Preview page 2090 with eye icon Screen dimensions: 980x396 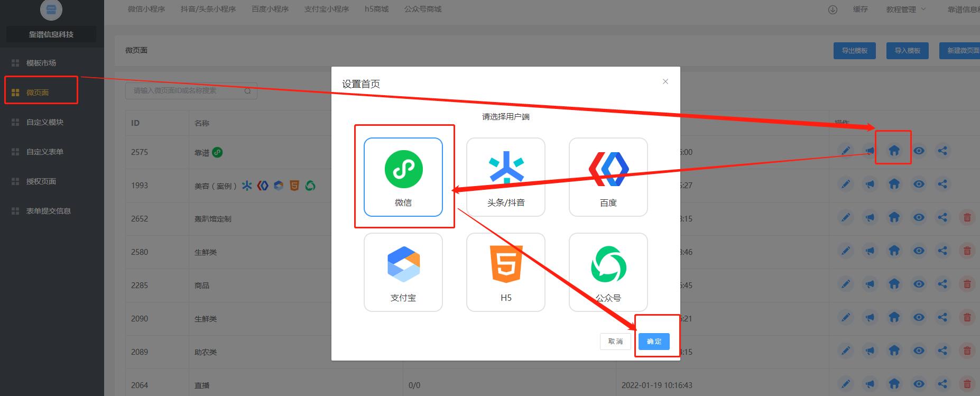point(919,317)
